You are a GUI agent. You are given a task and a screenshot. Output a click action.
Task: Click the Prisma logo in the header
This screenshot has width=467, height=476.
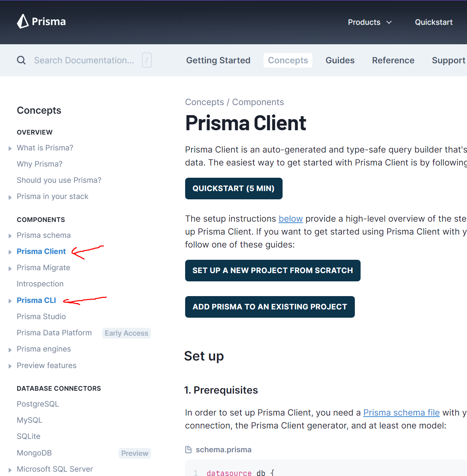41,22
